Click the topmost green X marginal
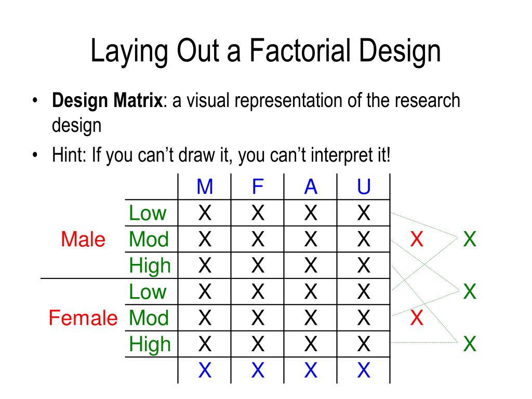Image resolution: width=532 pixels, height=399 pixels. [470, 239]
